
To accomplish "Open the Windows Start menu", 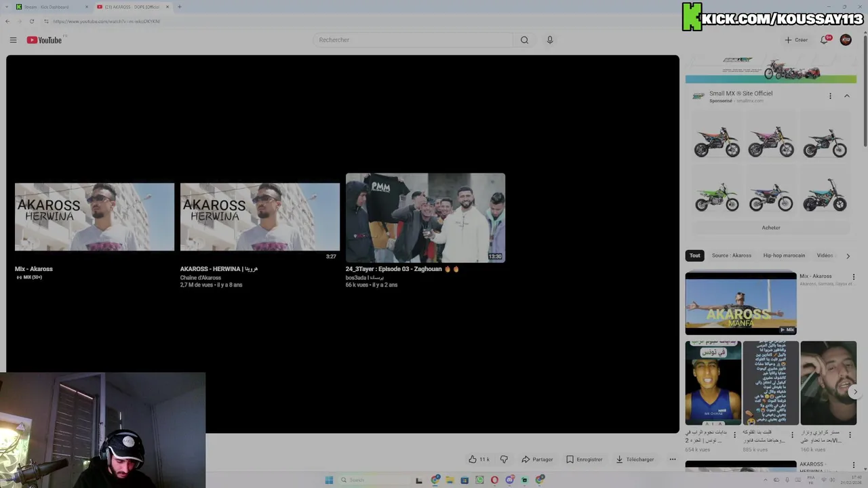I will pyautogui.click(x=329, y=480).
